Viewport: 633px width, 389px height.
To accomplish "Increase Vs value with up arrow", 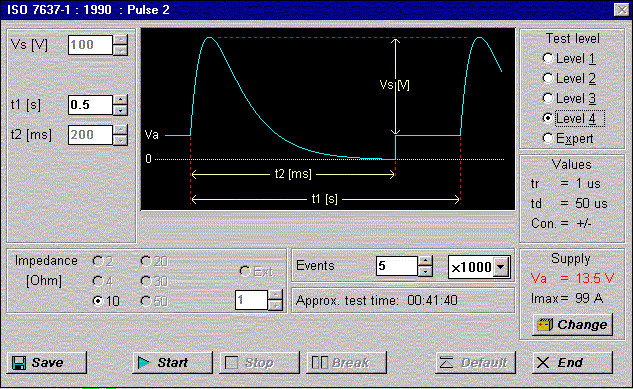I will tap(120, 40).
